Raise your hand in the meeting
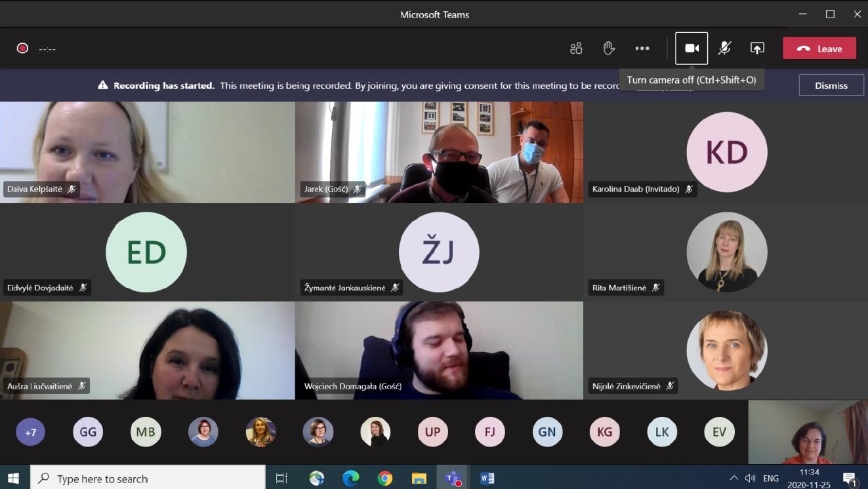Screen dimensions: 868x489 coord(609,49)
